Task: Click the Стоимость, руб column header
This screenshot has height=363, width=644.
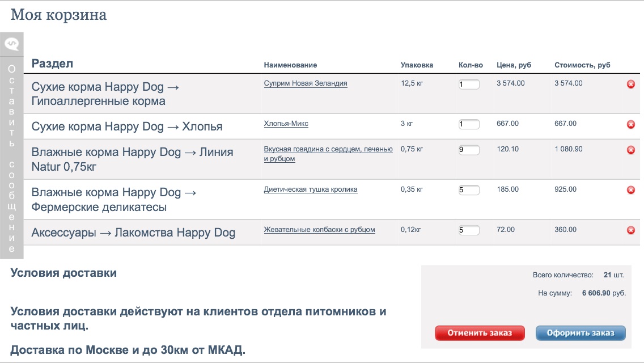Action: tap(582, 65)
